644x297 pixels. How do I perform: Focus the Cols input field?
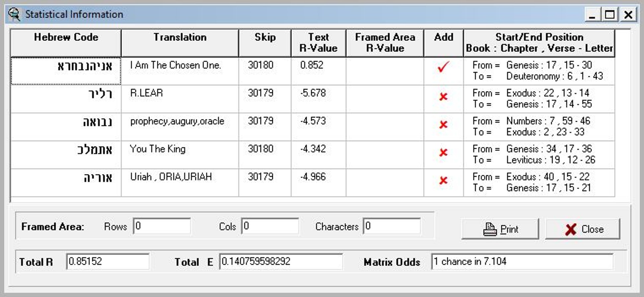270,226
